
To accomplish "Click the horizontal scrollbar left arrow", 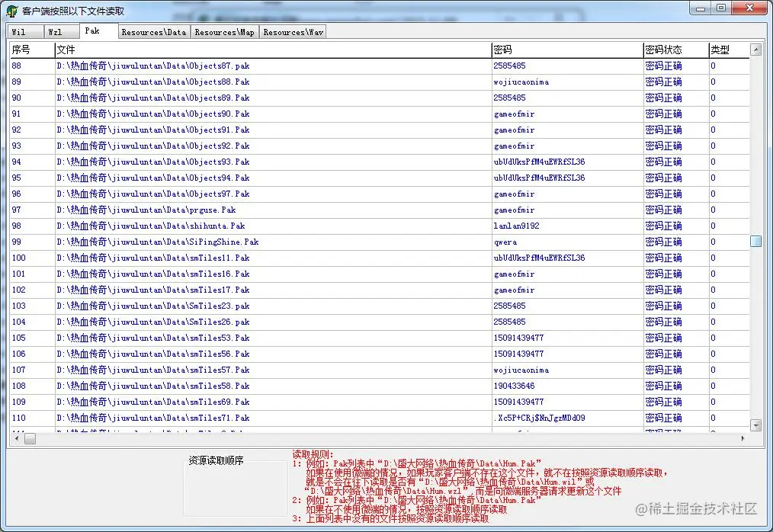I will tap(17, 438).
